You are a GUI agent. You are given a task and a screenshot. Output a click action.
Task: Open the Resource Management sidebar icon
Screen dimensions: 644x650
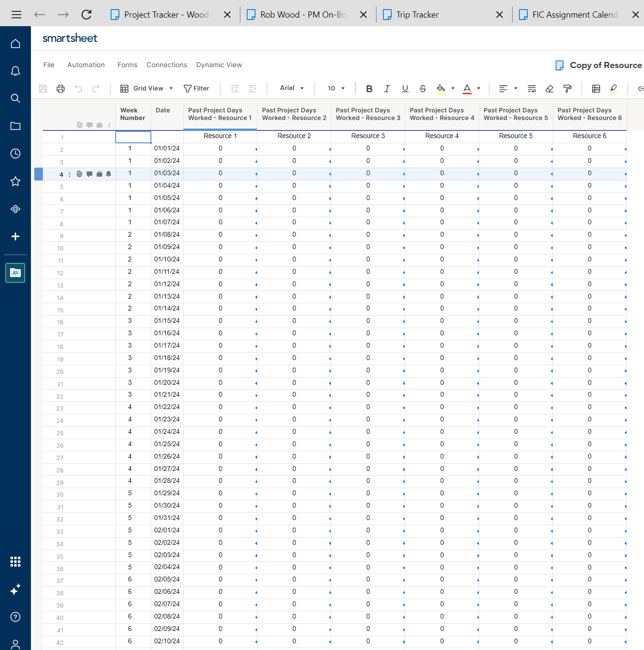(x=15, y=273)
